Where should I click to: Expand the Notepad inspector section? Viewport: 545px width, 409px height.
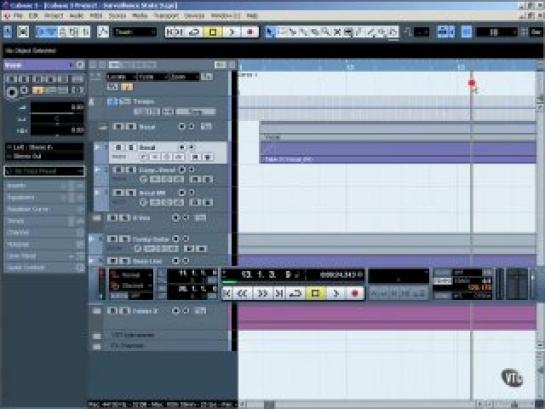tap(44, 244)
